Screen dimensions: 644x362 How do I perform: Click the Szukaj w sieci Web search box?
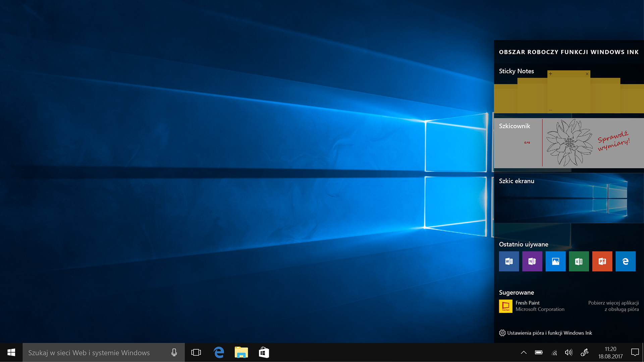point(104,352)
